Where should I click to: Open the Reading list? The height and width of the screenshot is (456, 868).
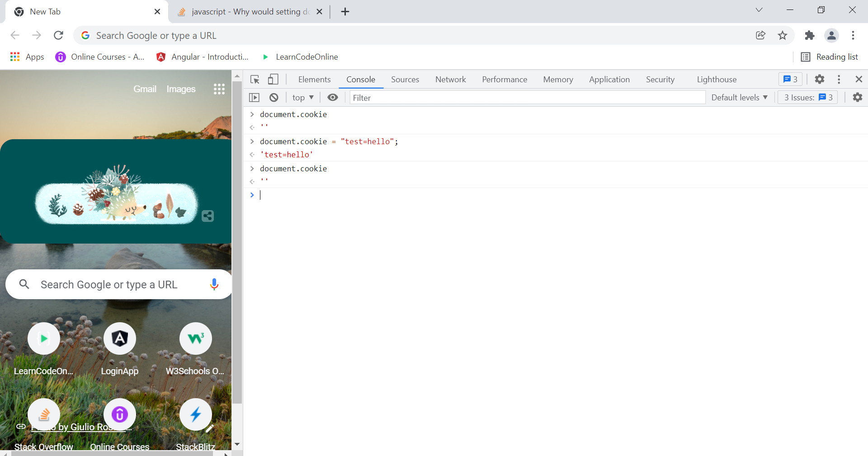[830, 57]
